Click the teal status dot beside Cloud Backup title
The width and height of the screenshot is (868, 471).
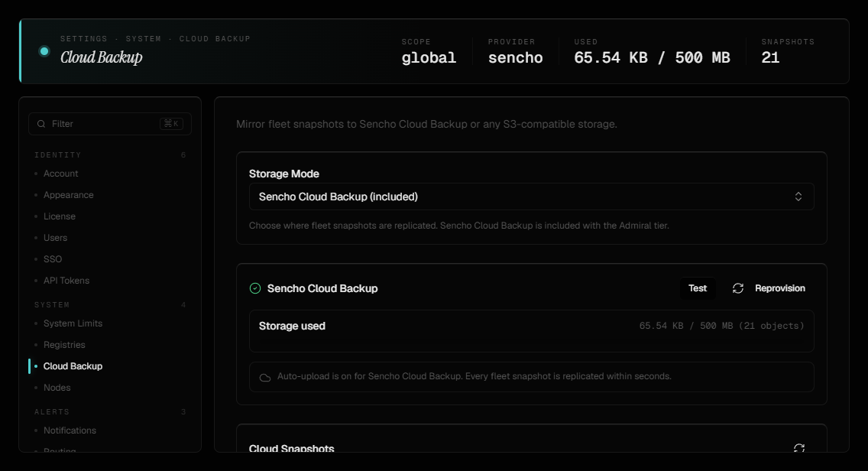pos(44,51)
